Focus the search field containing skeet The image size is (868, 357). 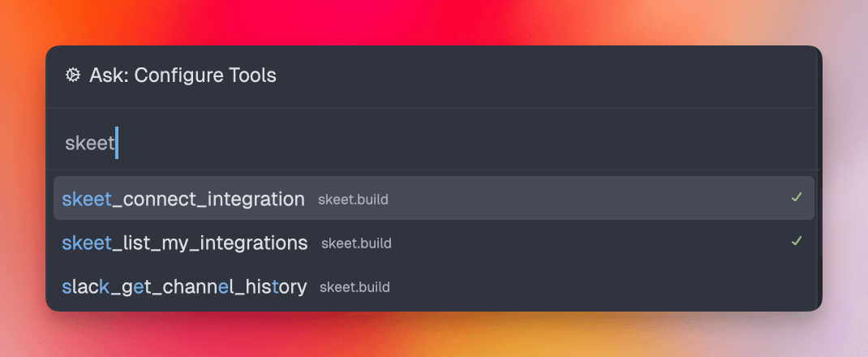pyautogui.click(x=432, y=144)
